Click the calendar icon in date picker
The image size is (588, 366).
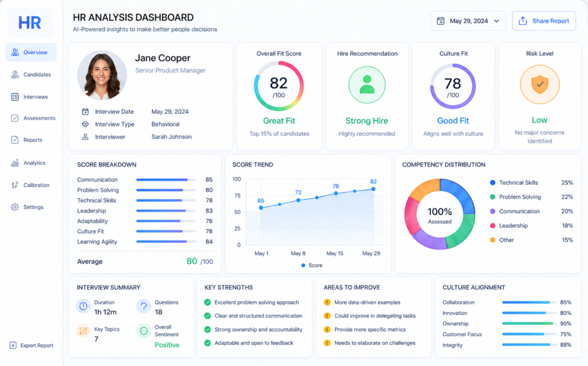pyautogui.click(x=440, y=21)
